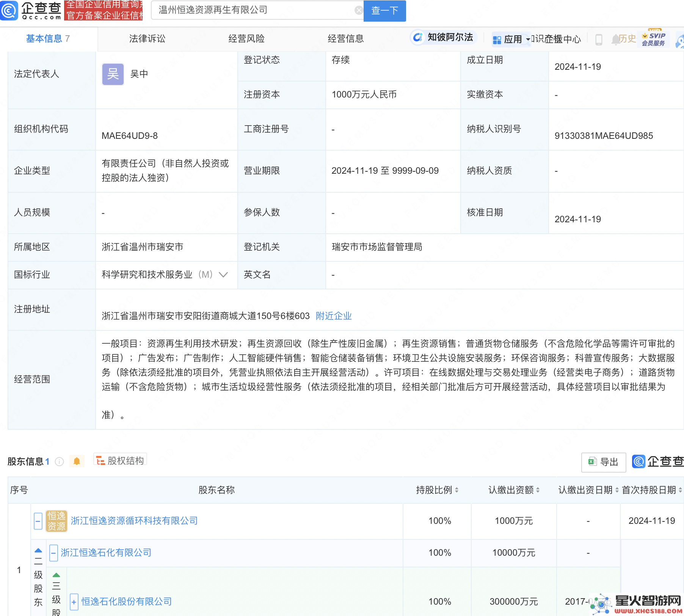Open the notification bell in header
684x616 pixels.
(x=615, y=39)
